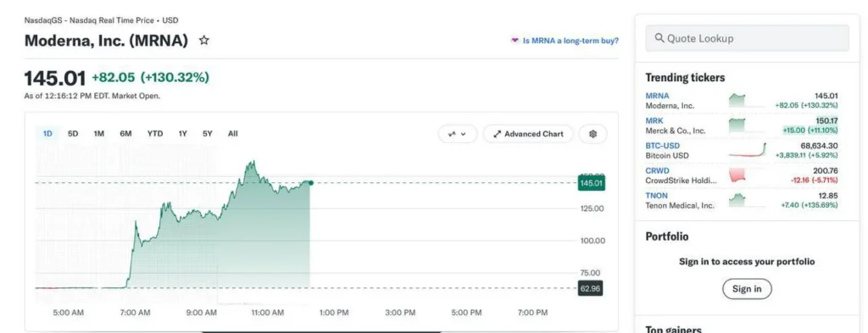Click the 62.96 previous close label on chart
This screenshot has width=868, height=333.
tap(591, 288)
